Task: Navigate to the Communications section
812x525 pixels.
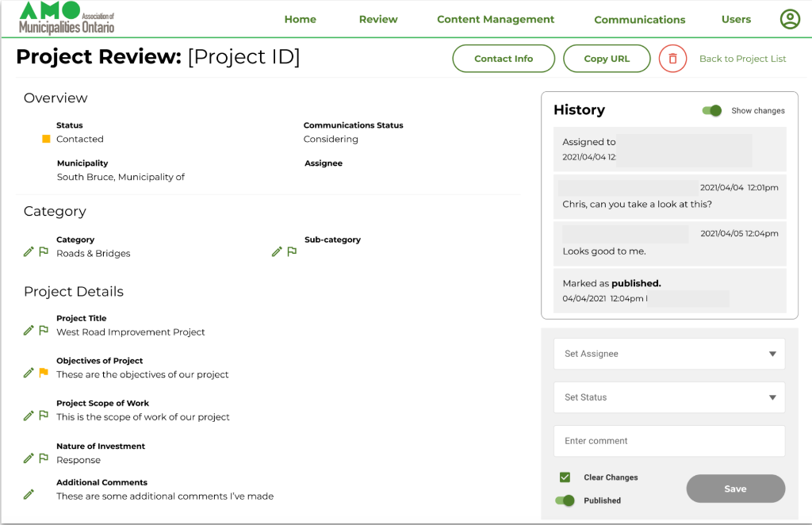Action: (640, 19)
